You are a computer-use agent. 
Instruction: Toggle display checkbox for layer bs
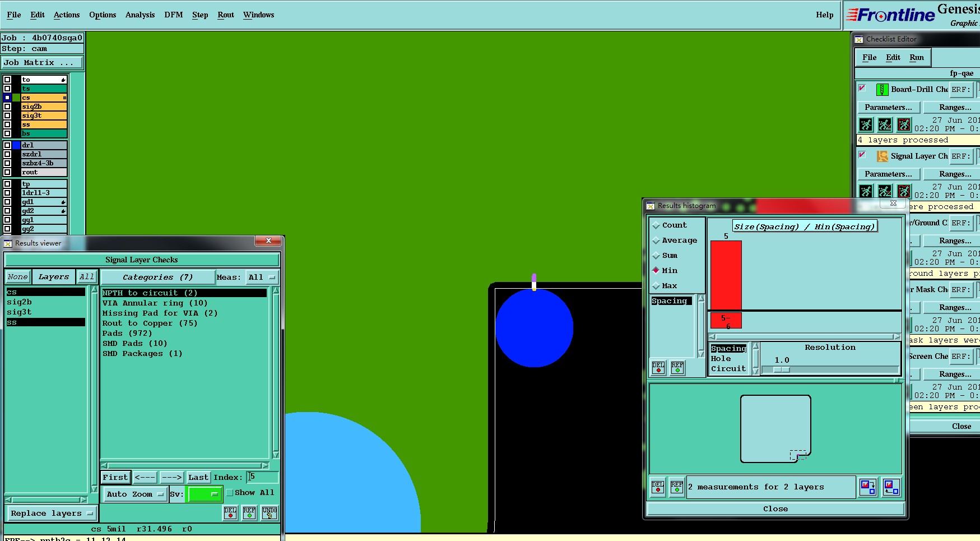pyautogui.click(x=7, y=133)
